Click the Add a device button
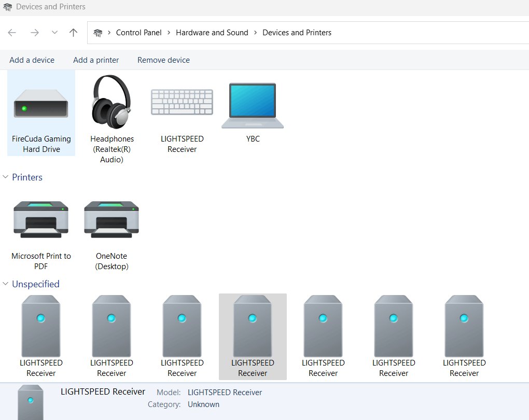 tap(32, 60)
